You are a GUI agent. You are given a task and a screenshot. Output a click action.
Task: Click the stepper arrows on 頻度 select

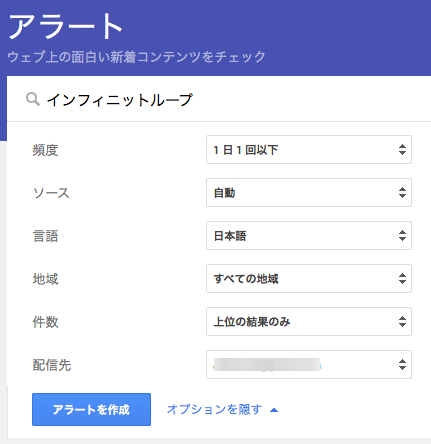point(402,149)
